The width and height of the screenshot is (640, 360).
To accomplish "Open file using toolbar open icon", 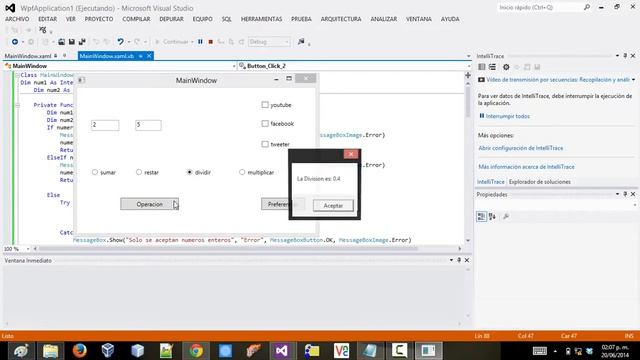I will click(x=61, y=42).
